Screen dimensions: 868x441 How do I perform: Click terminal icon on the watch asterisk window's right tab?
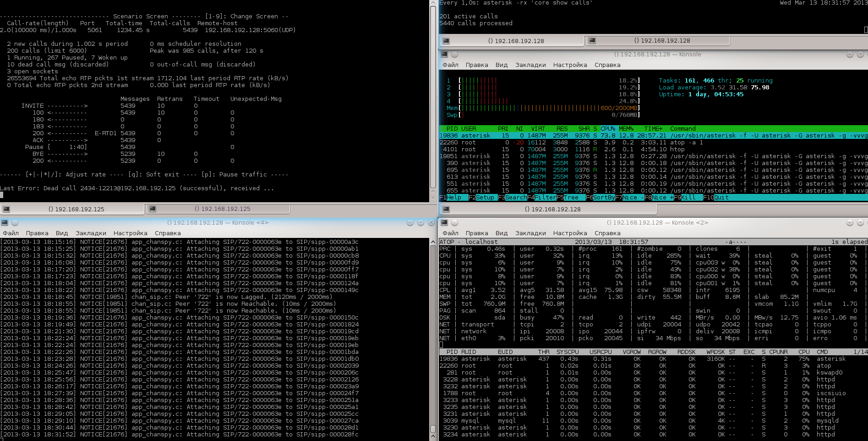(x=592, y=41)
